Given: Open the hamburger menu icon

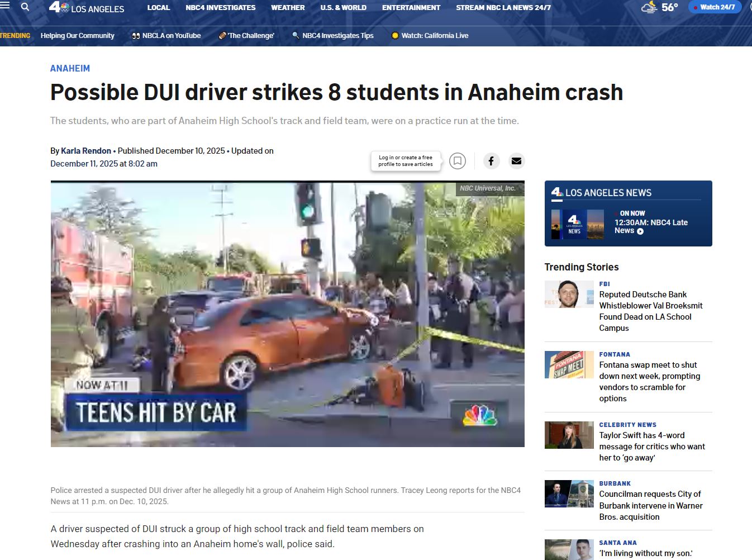Looking at the screenshot, I should (x=5, y=6).
